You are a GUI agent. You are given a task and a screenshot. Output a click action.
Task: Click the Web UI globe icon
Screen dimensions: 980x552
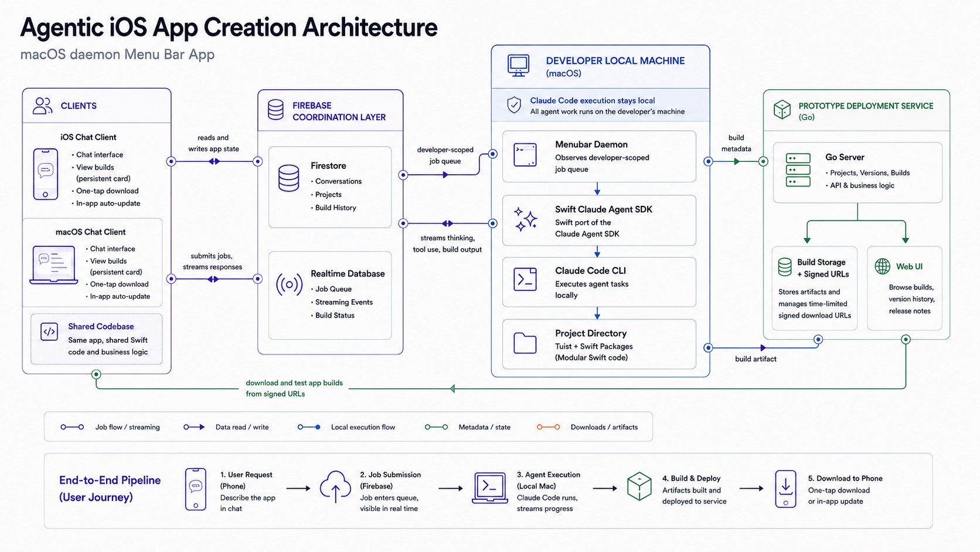(882, 266)
